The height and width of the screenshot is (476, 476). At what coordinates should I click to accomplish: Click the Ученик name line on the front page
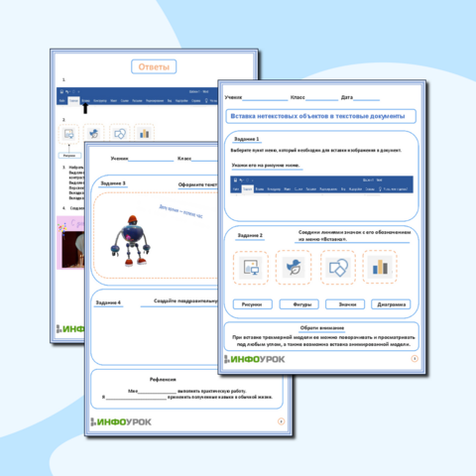[265, 98]
